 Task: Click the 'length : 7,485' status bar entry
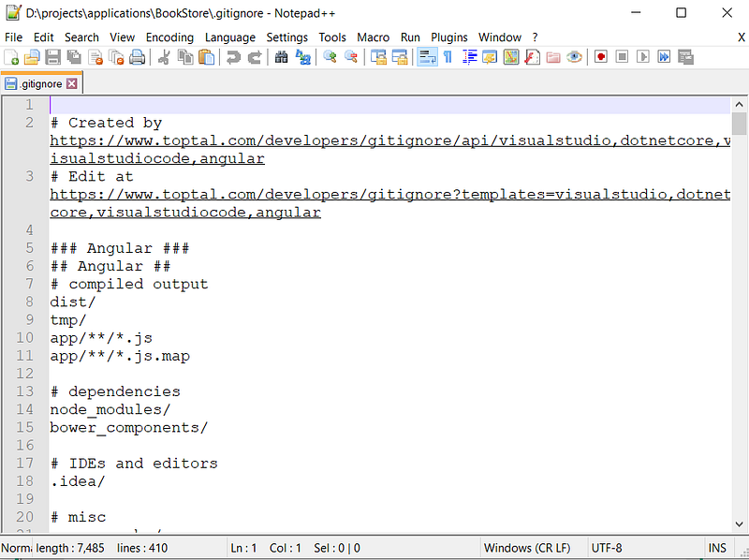click(x=70, y=548)
